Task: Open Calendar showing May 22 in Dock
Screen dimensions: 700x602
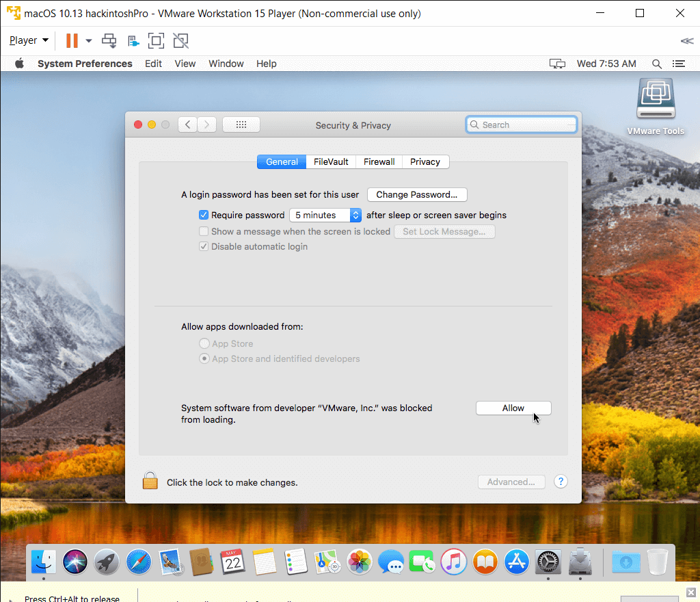Action: (232, 562)
